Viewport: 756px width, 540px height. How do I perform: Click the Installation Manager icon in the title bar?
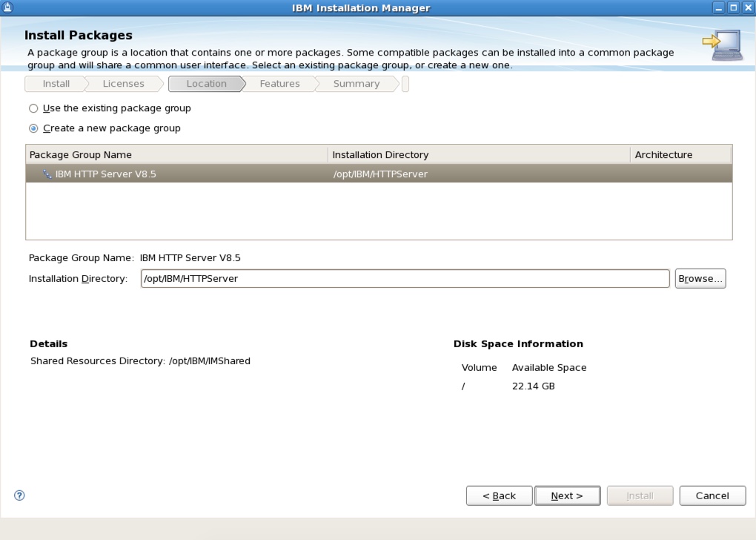7,7
